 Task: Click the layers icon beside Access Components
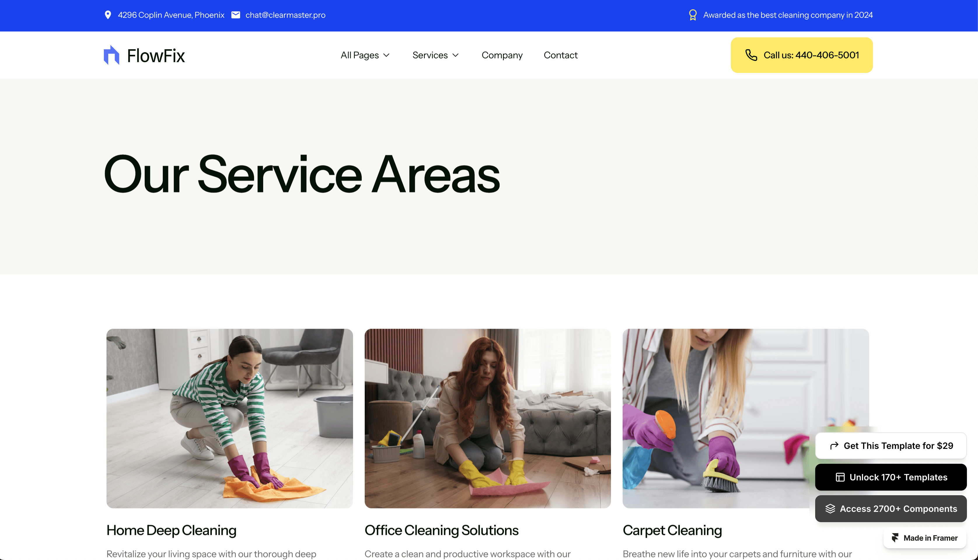(x=830, y=509)
